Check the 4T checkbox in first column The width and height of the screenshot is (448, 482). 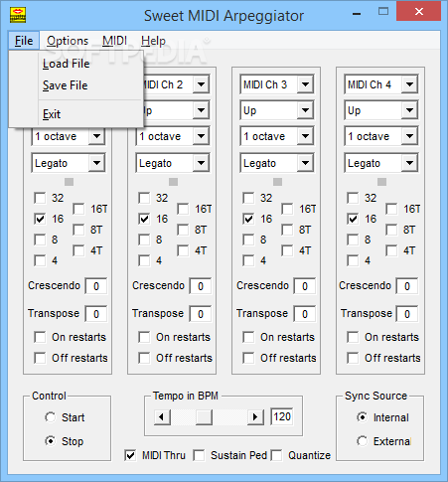[x=78, y=250]
